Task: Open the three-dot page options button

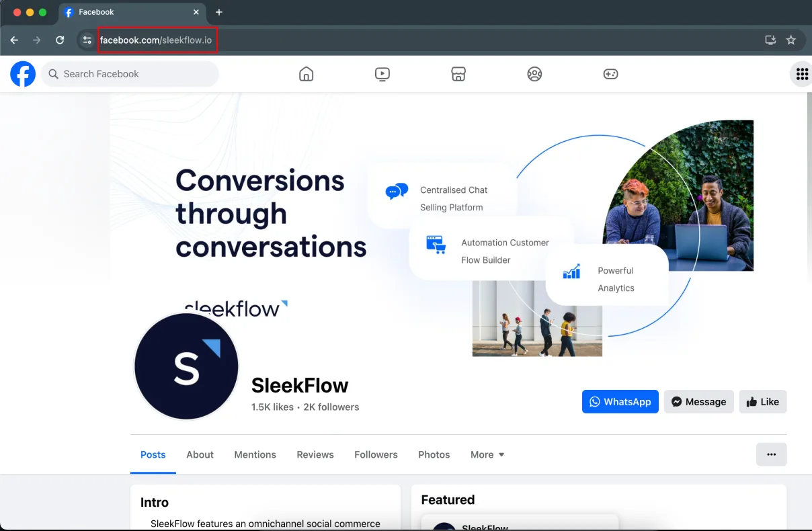Action: click(x=772, y=454)
